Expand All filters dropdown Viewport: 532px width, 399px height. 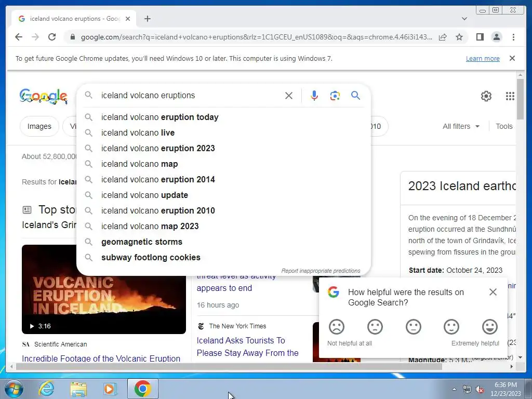(x=461, y=126)
